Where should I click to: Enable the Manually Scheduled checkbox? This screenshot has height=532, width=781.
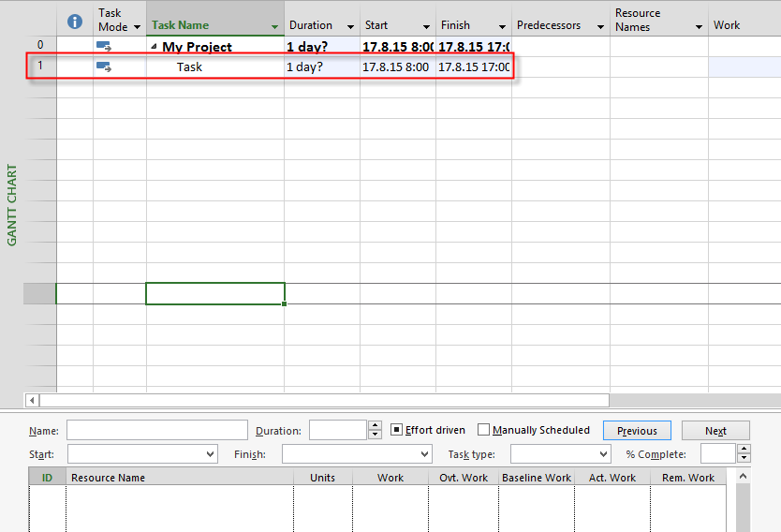484,431
